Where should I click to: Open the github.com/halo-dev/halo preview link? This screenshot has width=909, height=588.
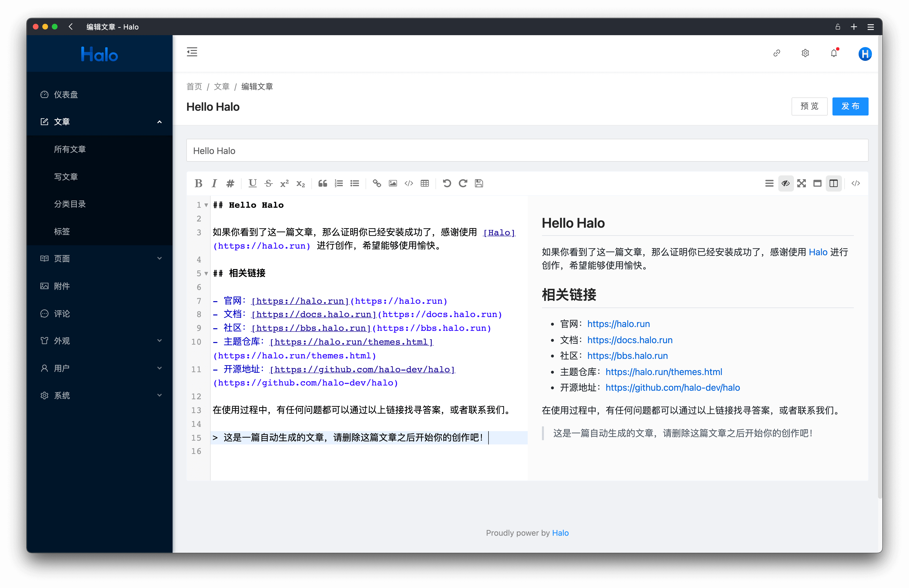point(672,388)
